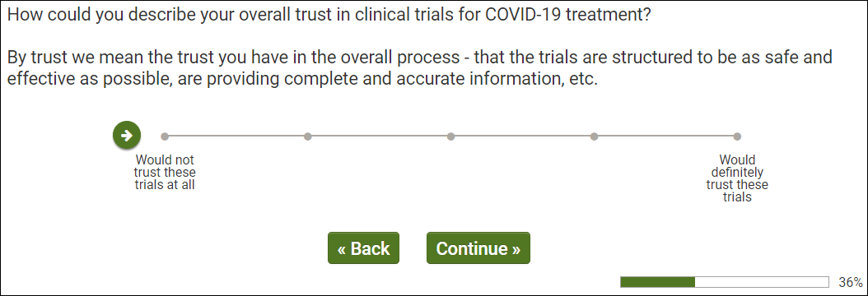Click the 'Would definitely trust these trials' label
The width and height of the screenshot is (868, 296).
click(737, 178)
